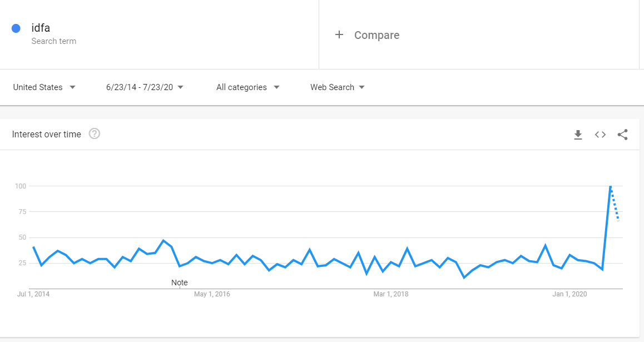This screenshot has width=644, height=342.
Task: Click the Compare text to add term
Action: [x=377, y=35]
